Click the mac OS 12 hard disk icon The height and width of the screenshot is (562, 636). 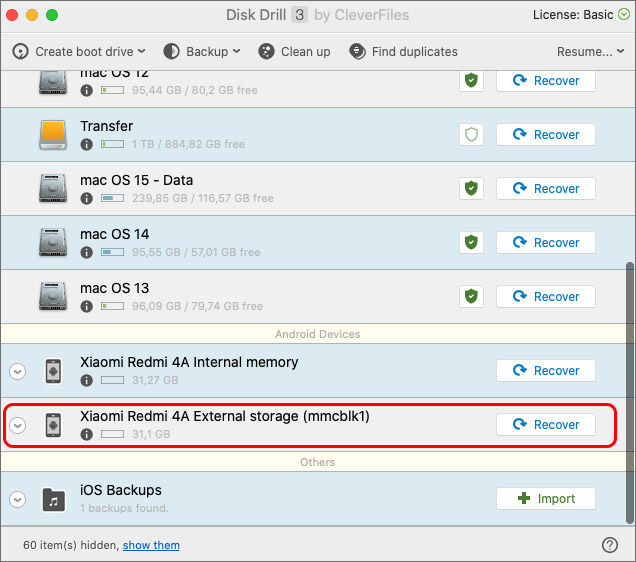pyautogui.click(x=53, y=82)
